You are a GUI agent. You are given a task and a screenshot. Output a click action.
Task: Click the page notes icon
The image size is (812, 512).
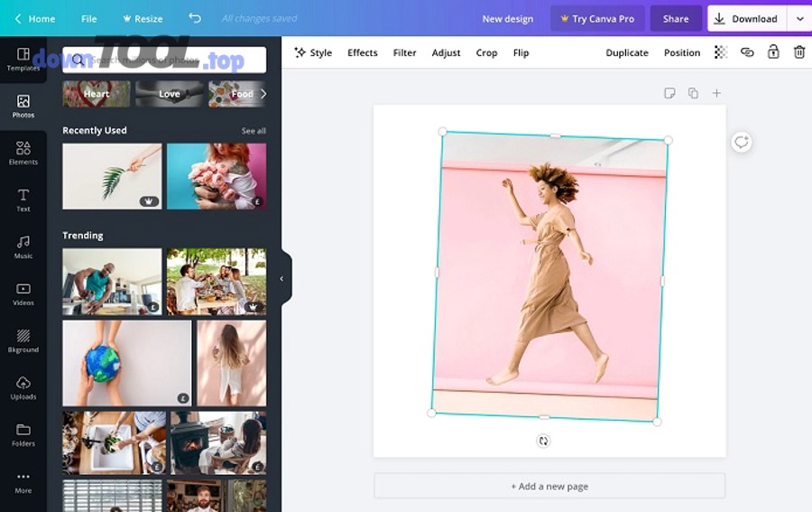669,93
